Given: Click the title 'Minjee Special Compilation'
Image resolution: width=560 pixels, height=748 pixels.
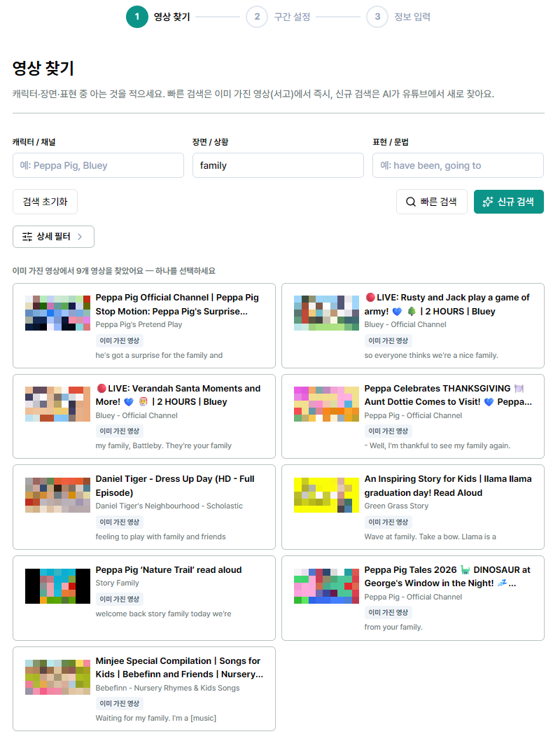Looking at the screenshot, I should (179, 667).
